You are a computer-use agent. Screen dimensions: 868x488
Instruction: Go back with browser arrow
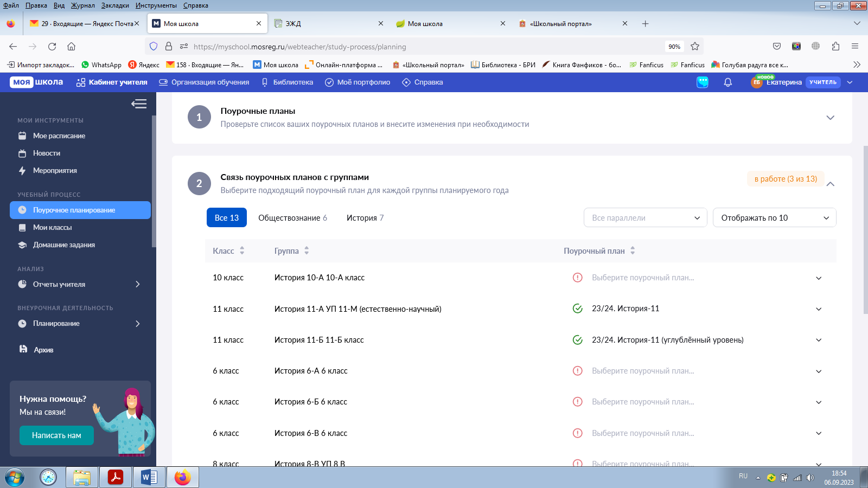coord(13,47)
